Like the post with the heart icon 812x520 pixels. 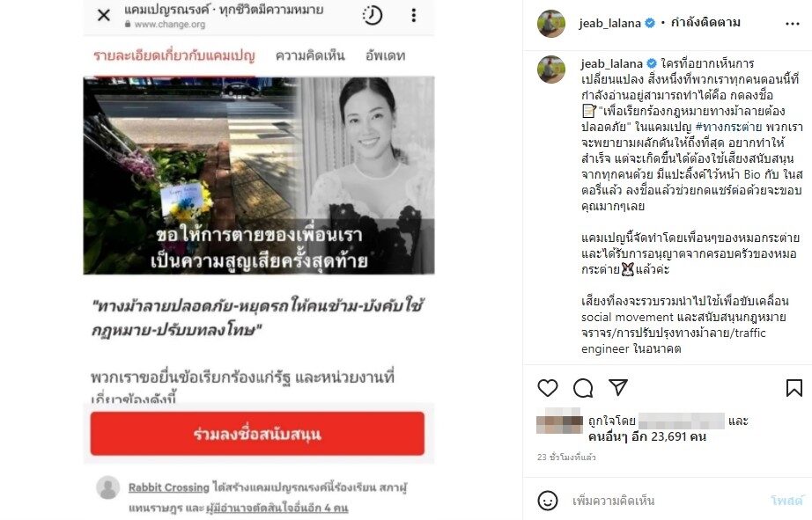(548, 388)
